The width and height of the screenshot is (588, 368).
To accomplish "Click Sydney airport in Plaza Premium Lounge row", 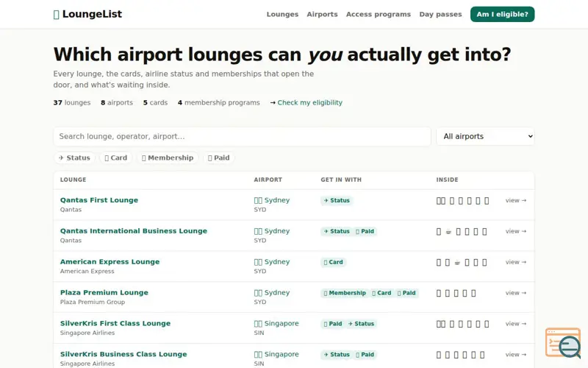I will [x=272, y=292].
